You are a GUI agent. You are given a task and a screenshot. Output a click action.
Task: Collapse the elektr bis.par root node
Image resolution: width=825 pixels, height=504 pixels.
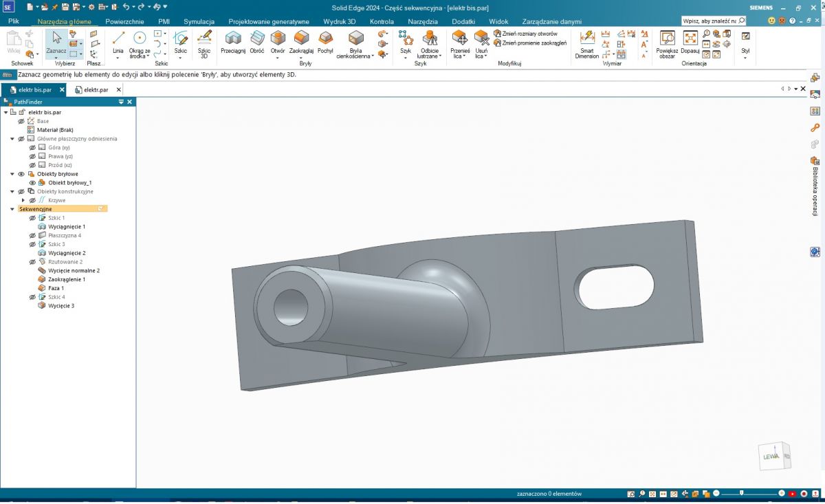pos(5,112)
